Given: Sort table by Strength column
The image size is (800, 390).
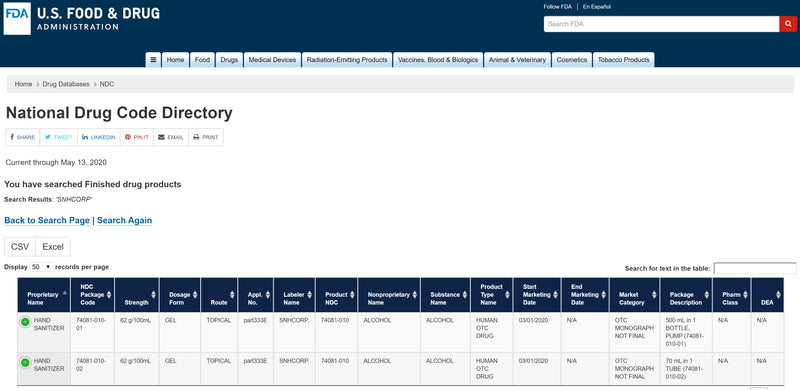Looking at the screenshot, I should point(137,295).
